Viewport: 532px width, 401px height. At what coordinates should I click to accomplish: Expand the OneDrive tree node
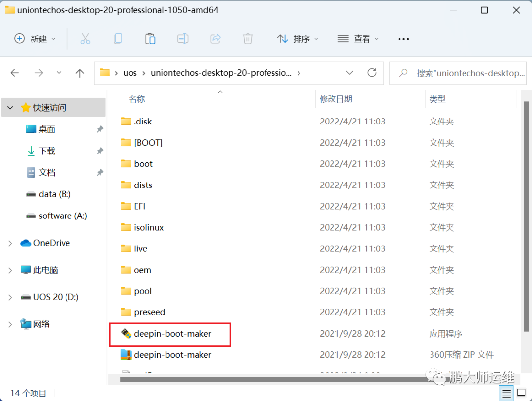coord(10,243)
